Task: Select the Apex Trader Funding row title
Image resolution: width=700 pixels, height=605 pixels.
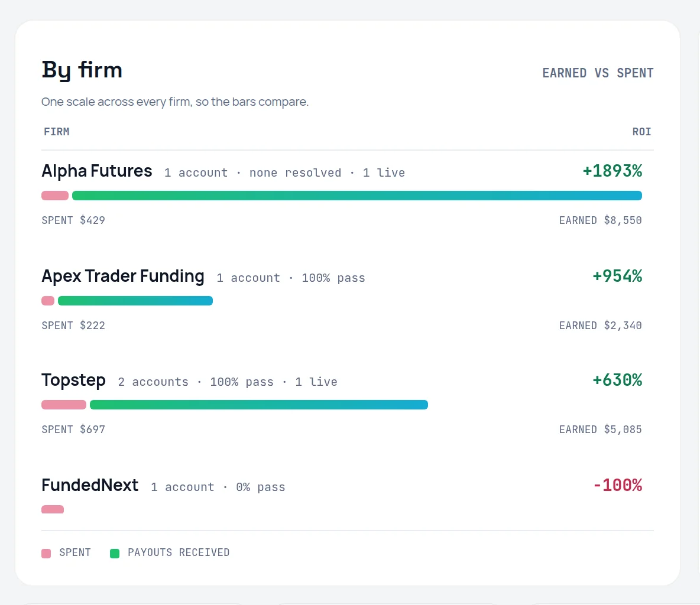Action: point(123,276)
